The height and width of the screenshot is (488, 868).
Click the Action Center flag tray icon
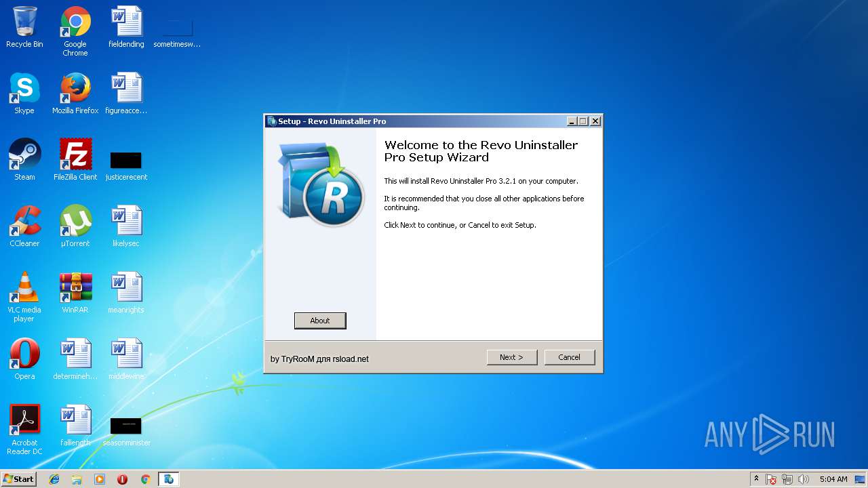[771, 479]
